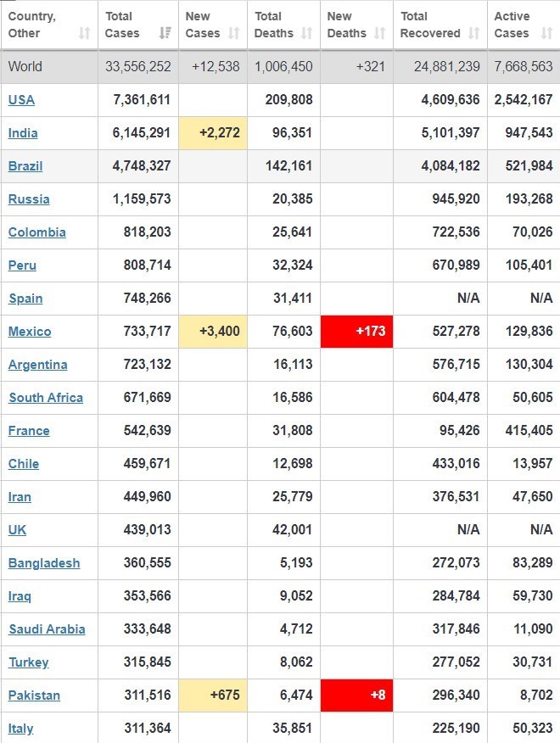Open Saudi Arabia's country page
The image size is (560, 743).
(47, 629)
